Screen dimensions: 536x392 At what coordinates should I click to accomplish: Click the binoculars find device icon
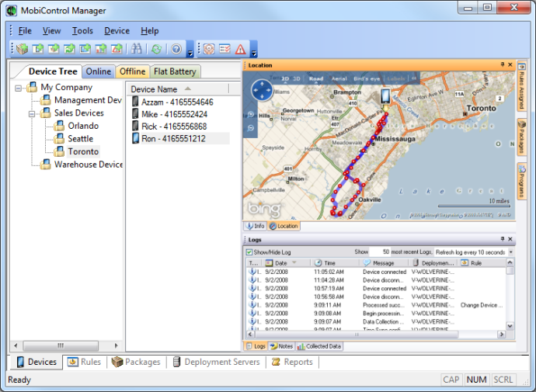point(136,49)
